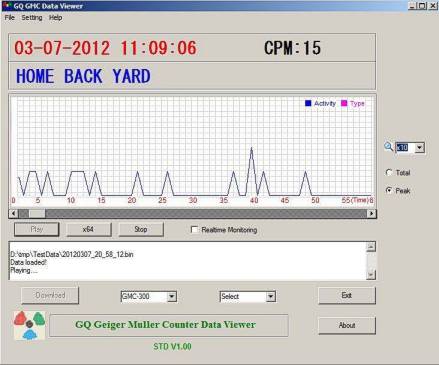Click the chart scrollbar right arrow
Screen dimensions: 439x365
click(371, 213)
